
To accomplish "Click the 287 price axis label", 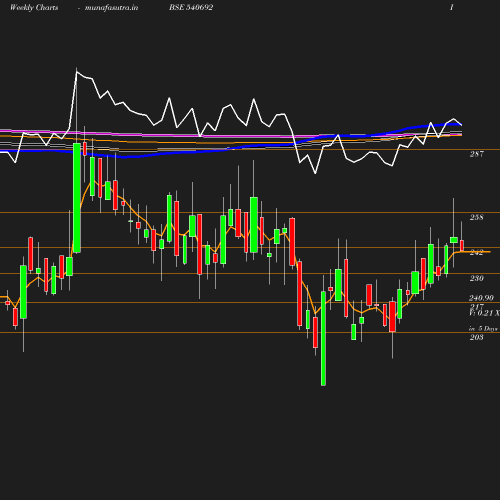I will (x=476, y=154).
